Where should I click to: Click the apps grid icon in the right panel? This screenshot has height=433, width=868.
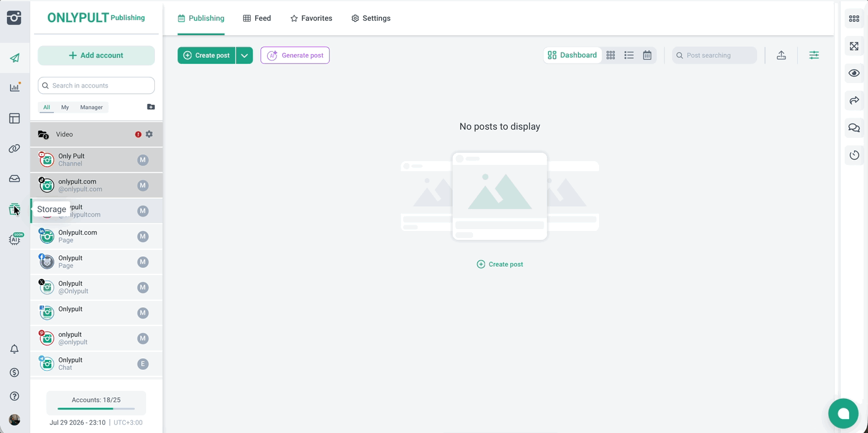pos(854,19)
